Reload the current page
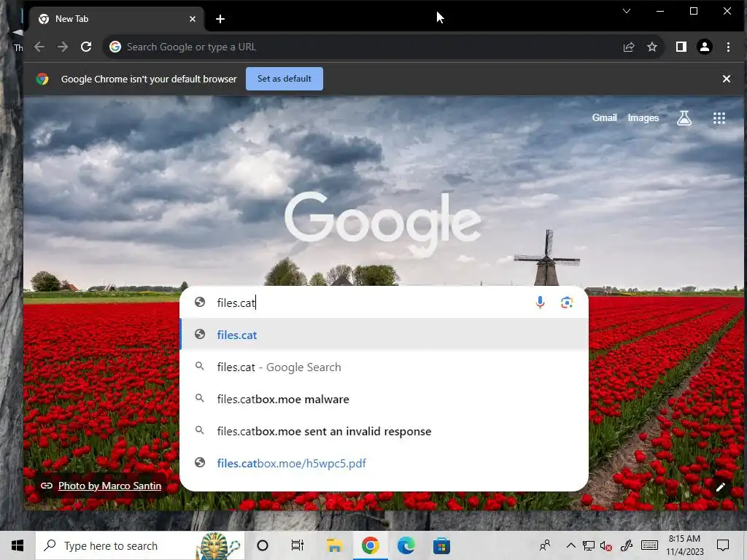 pyautogui.click(x=86, y=47)
